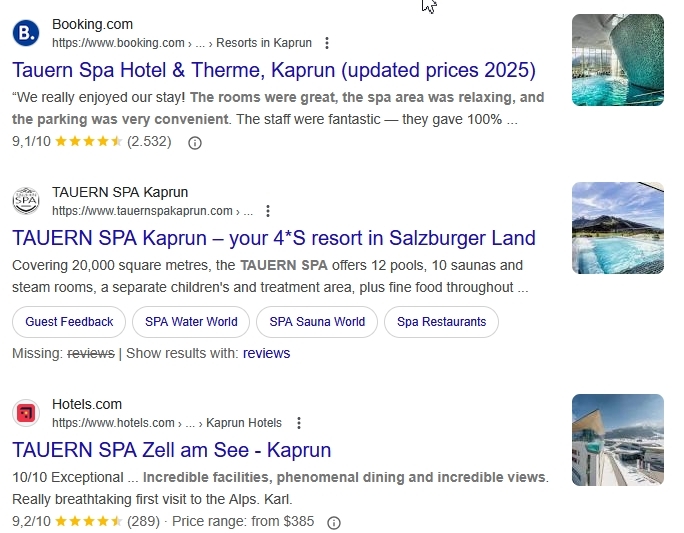Click the Hotels.com red favicon icon
The width and height of the screenshot is (684, 533).
(26, 413)
